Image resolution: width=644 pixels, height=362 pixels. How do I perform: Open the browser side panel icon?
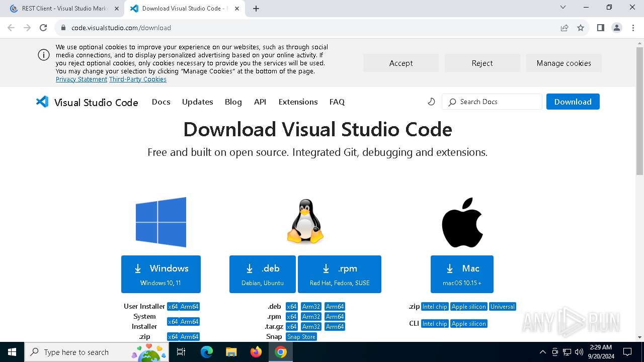coord(600,28)
